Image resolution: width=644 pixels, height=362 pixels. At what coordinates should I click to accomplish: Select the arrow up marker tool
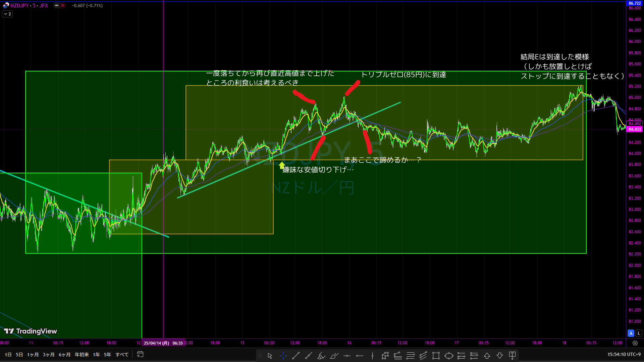(x=487, y=356)
